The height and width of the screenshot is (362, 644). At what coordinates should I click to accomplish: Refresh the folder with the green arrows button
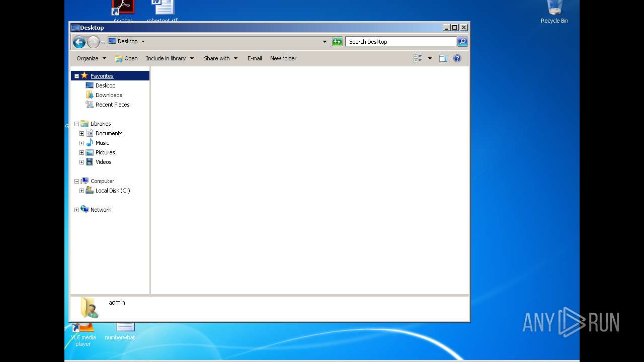(x=337, y=42)
